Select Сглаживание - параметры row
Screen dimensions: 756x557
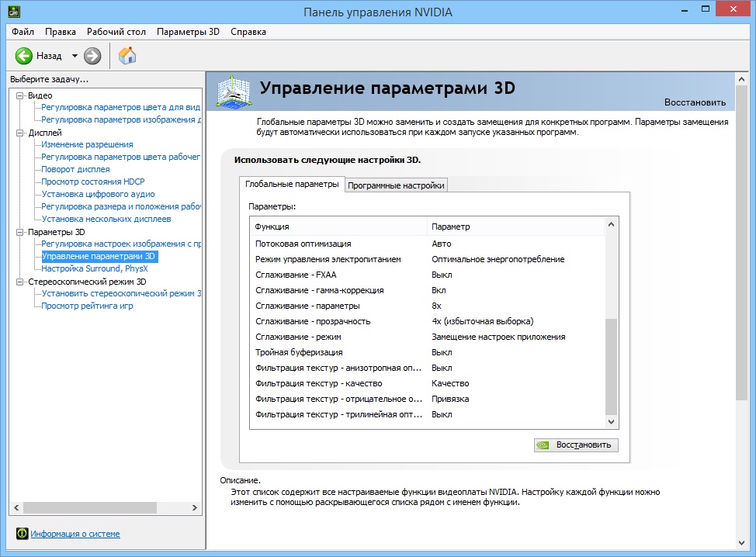(427, 306)
